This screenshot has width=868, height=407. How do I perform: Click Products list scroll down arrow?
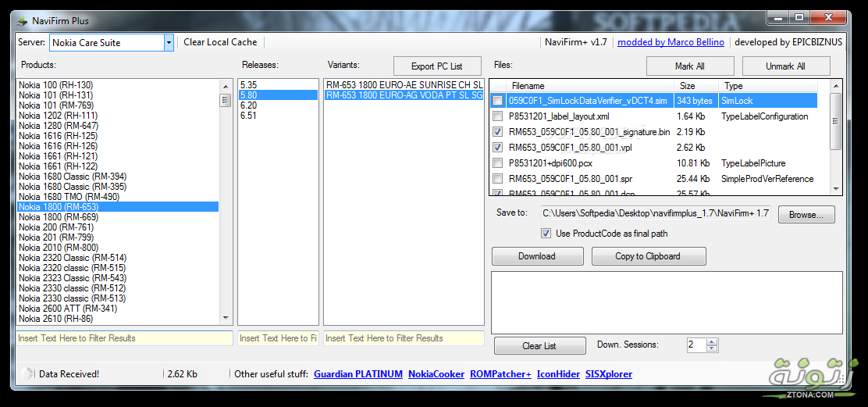[x=226, y=318]
